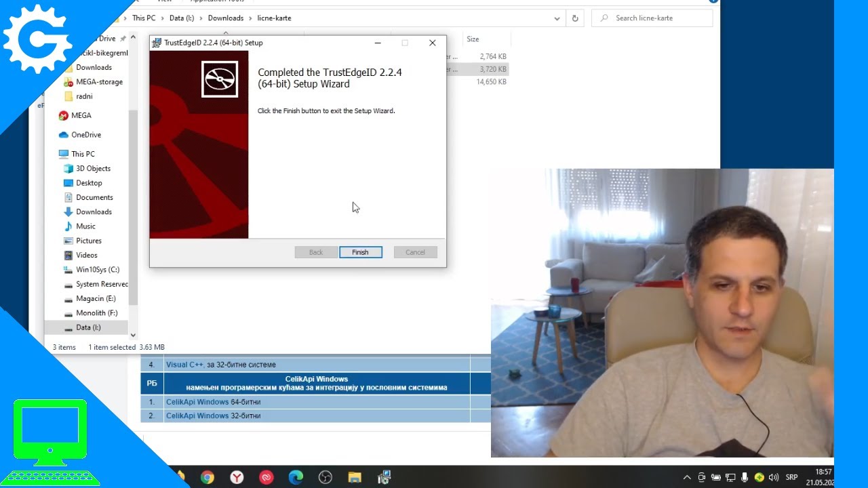Click 'Downloads' breadcrumb in address bar
This screenshot has width=868, height=488.
(x=225, y=18)
